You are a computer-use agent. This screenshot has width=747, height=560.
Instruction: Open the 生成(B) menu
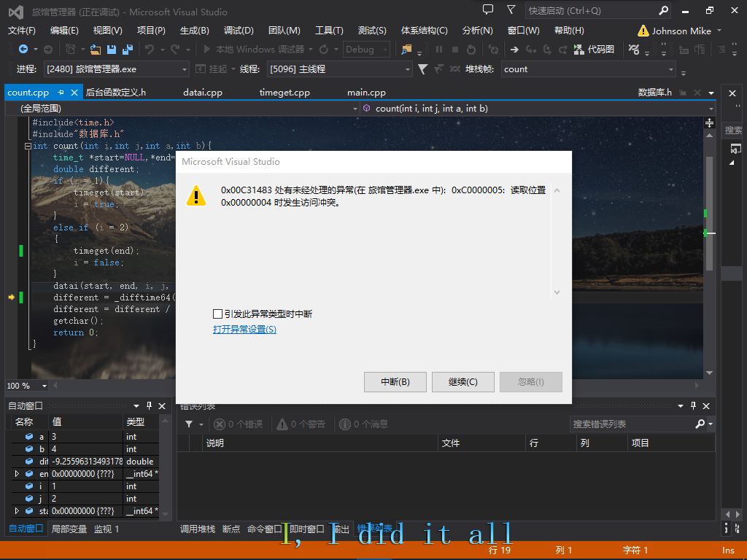pos(194,31)
